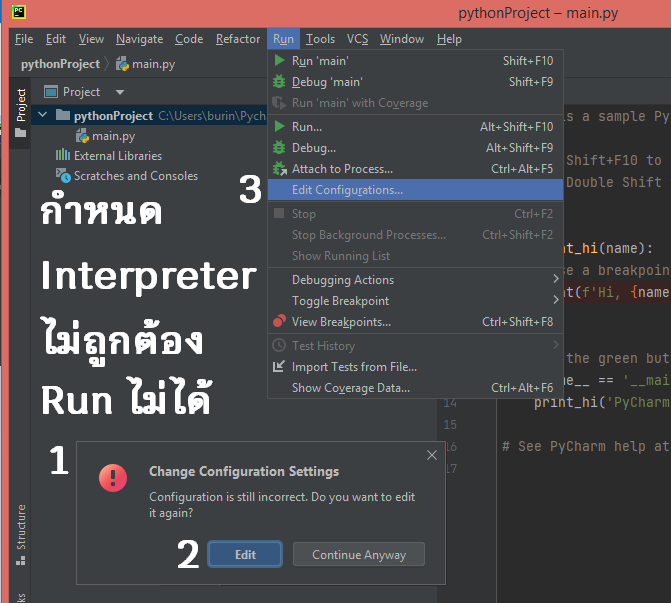The image size is (671, 603).
Task: Click the Edit button in dialog
Action: tap(245, 554)
